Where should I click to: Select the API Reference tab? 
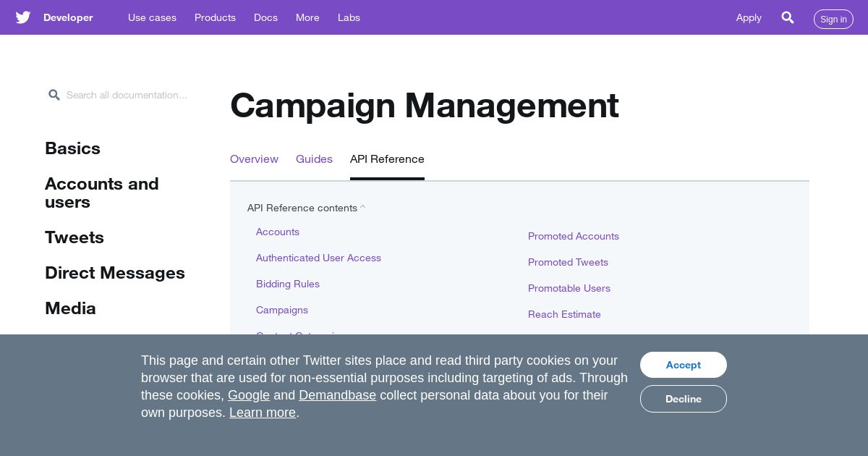click(387, 159)
